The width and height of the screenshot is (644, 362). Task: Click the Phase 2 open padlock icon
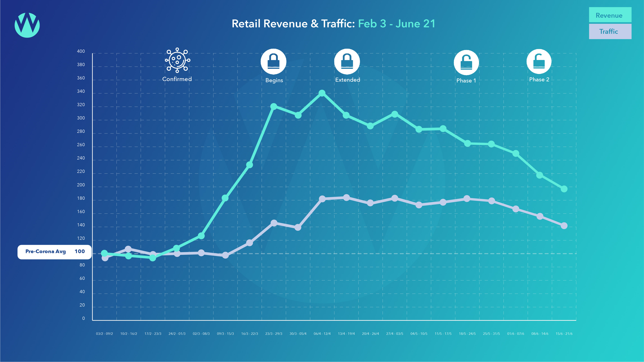pyautogui.click(x=539, y=61)
